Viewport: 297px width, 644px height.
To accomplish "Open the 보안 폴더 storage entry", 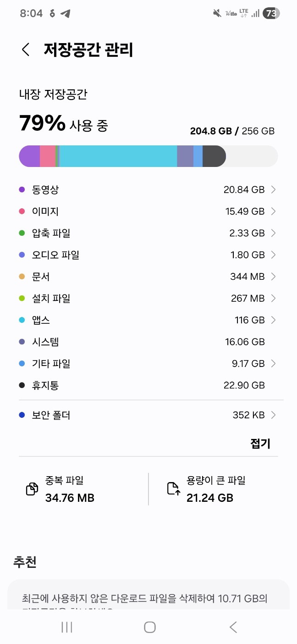I will [x=148, y=415].
